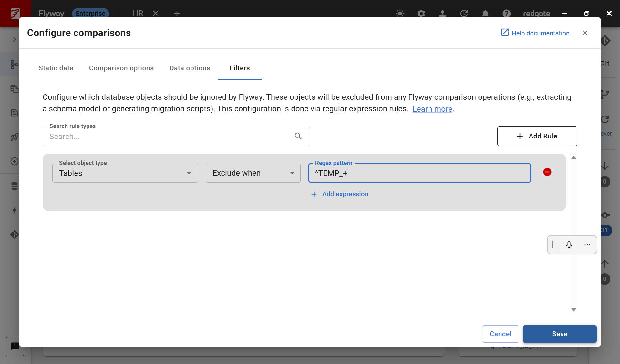Switch to Static data tab
The height and width of the screenshot is (364, 620).
click(x=56, y=68)
